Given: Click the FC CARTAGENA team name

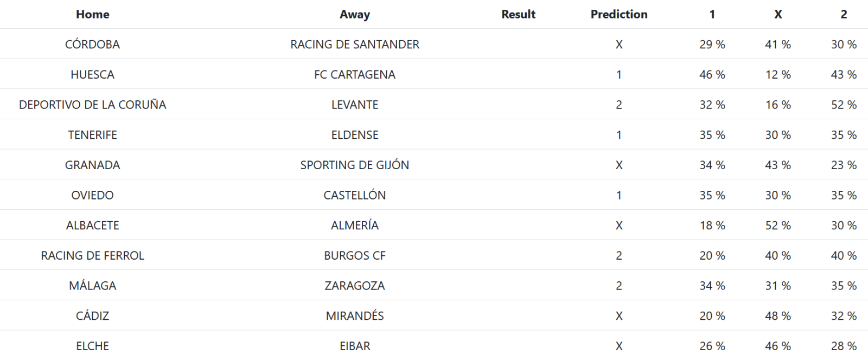Looking at the screenshot, I should pos(355,75).
